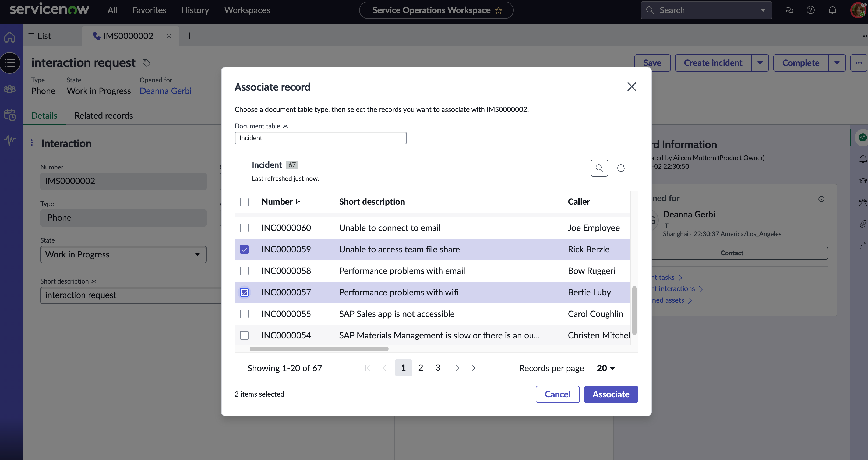Open the All menu
The image size is (868, 460).
(x=112, y=10)
